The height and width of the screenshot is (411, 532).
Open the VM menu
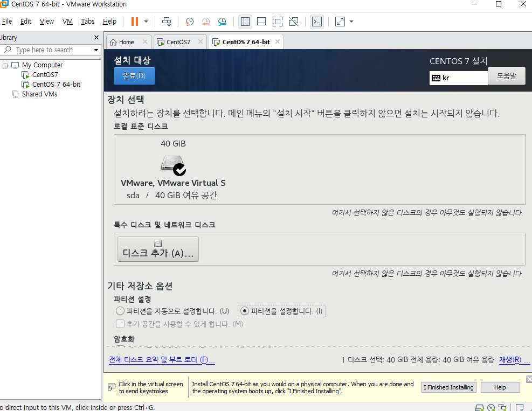(x=67, y=22)
